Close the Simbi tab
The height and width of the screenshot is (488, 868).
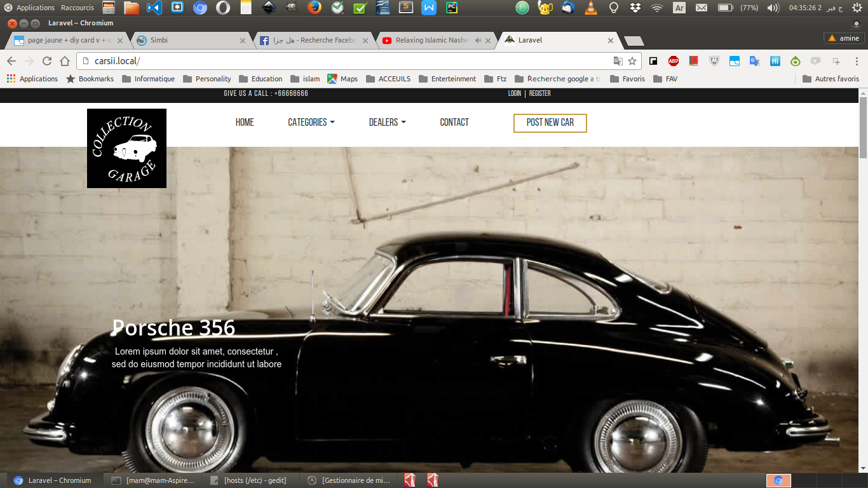(242, 40)
